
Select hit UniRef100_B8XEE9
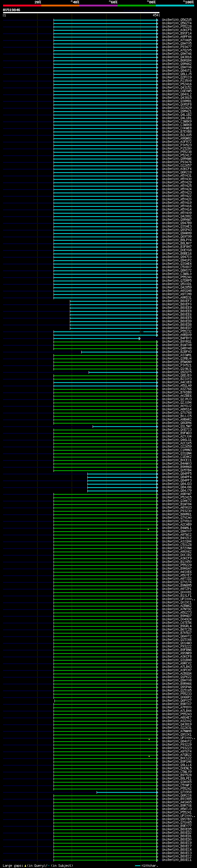[176, 308]
